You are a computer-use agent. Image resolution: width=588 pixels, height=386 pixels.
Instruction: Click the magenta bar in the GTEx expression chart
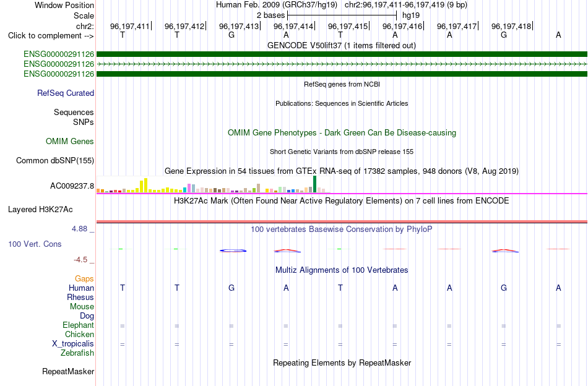click(189, 188)
